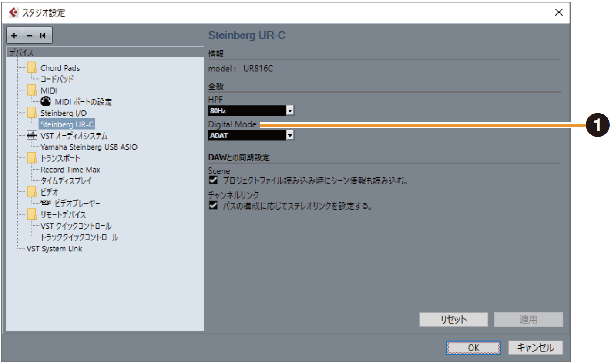Click the plus add device button

(14, 36)
